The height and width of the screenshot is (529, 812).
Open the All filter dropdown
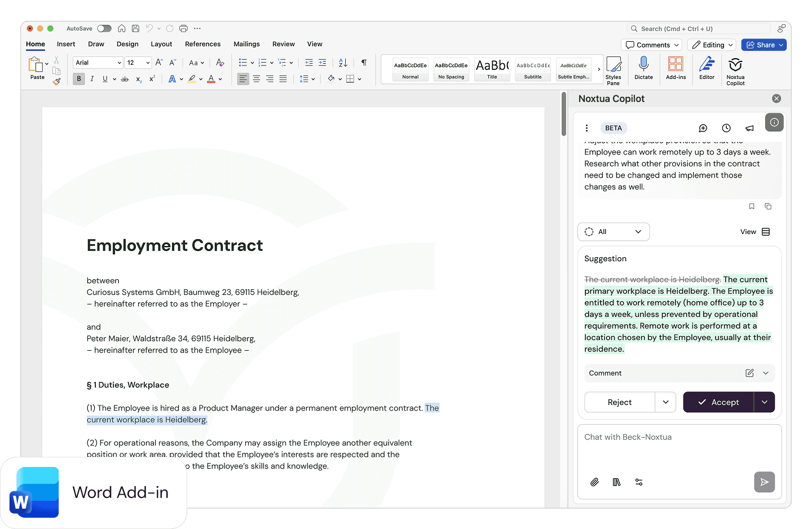coord(614,232)
